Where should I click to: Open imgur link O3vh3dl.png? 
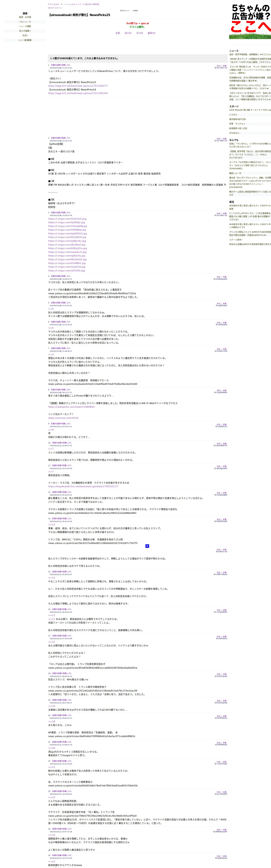[67, 219]
